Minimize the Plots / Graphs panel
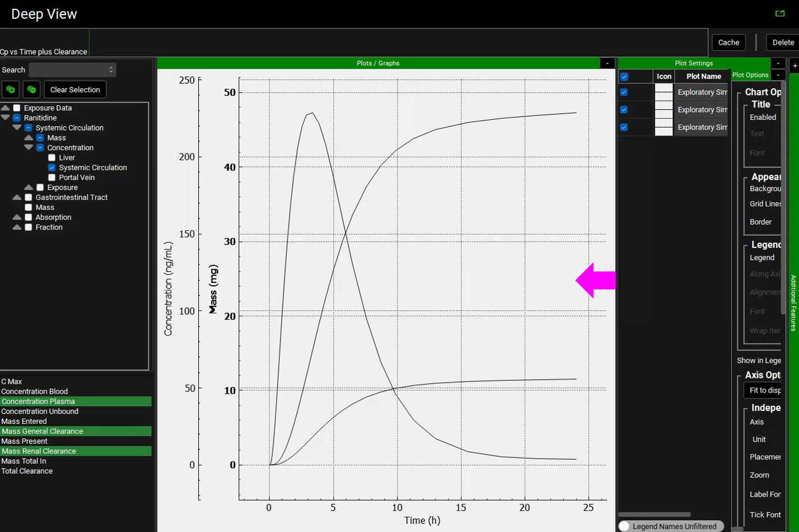Image resolution: width=799 pixels, height=532 pixels. click(607, 63)
